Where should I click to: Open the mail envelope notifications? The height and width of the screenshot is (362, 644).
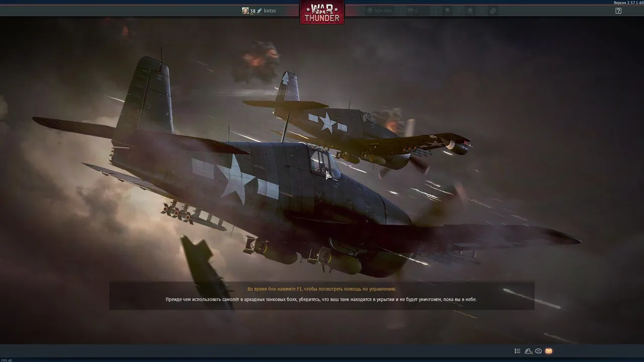(548, 351)
